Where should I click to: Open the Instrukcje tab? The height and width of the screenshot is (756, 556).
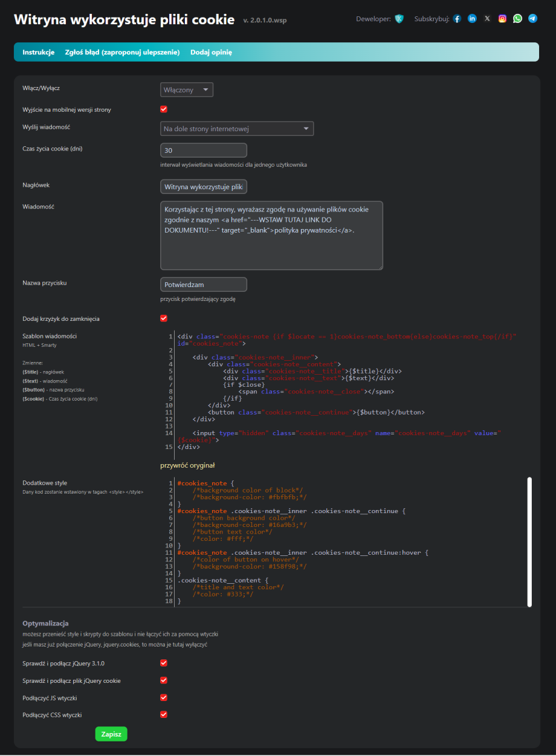(x=39, y=53)
